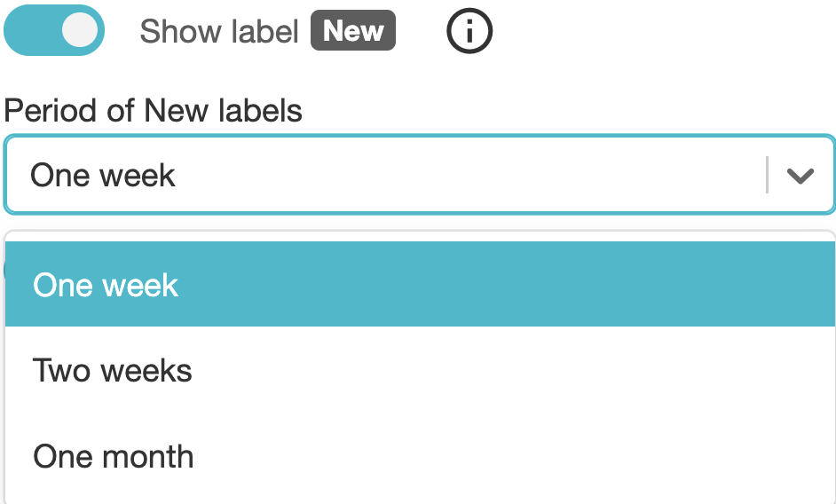Screen dimensions: 836x504
Task: Select the highlighted One week option
Action: click(x=419, y=285)
